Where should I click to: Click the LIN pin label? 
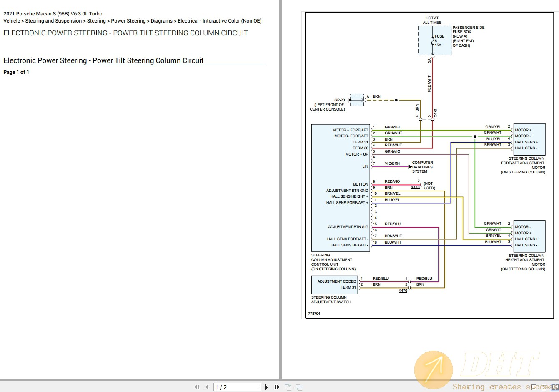[365, 166]
